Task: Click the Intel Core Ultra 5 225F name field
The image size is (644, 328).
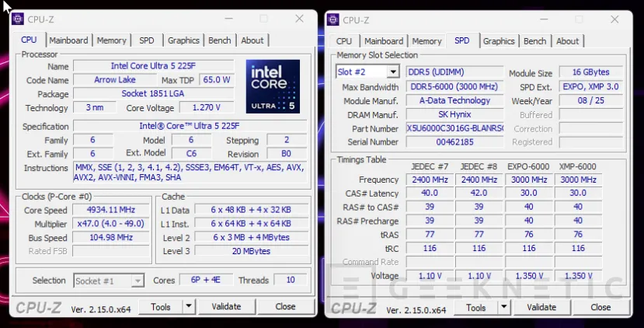Action: [154, 66]
